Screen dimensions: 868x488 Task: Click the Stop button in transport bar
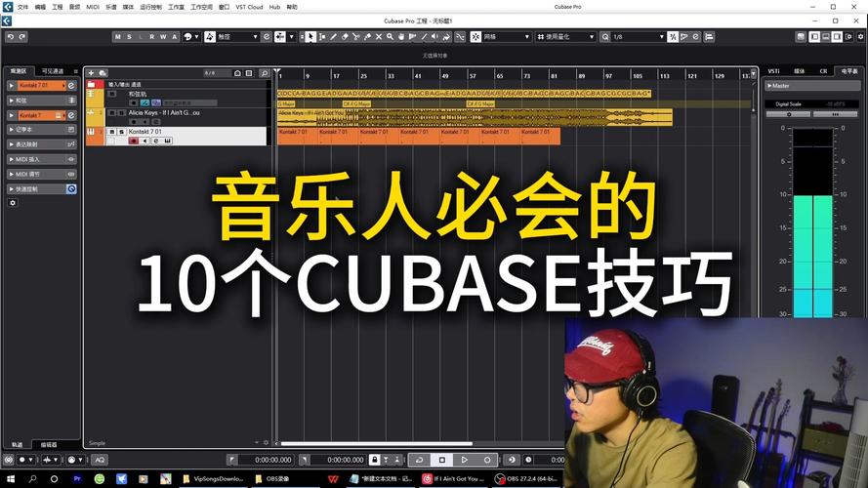click(x=441, y=460)
